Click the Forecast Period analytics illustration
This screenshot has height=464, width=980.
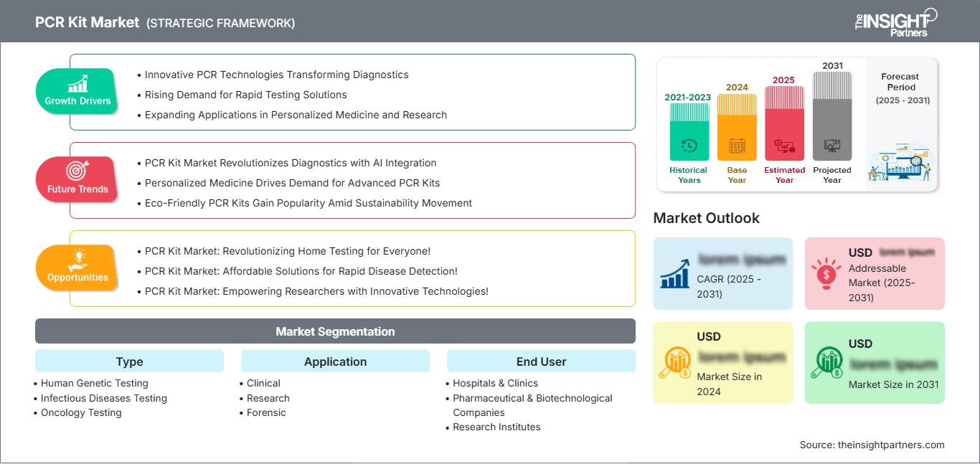coord(901,161)
